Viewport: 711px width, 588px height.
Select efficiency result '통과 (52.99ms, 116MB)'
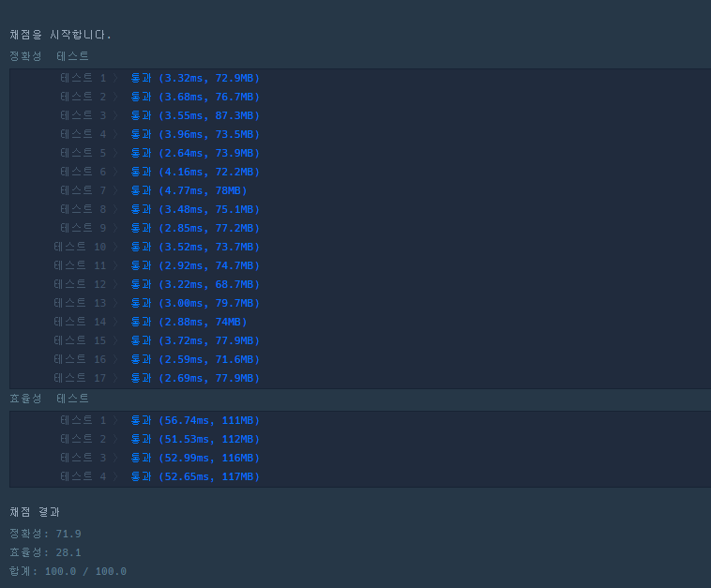click(x=195, y=458)
